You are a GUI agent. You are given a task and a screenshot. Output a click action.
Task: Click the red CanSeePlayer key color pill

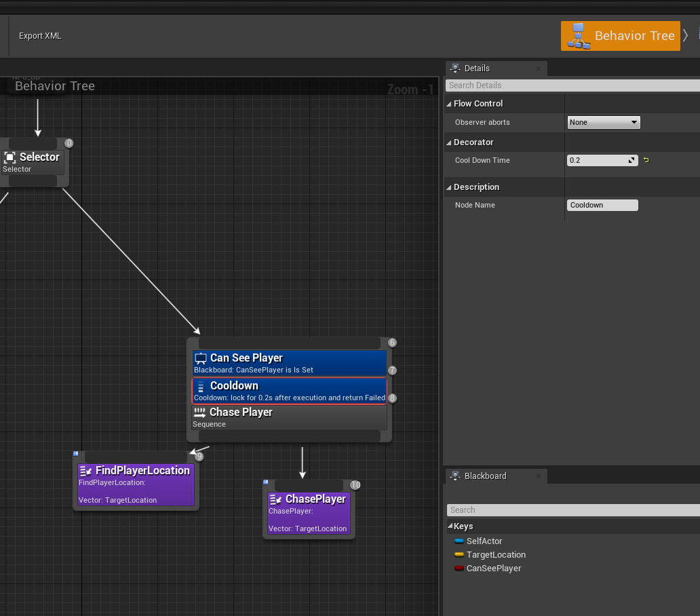[459, 569]
